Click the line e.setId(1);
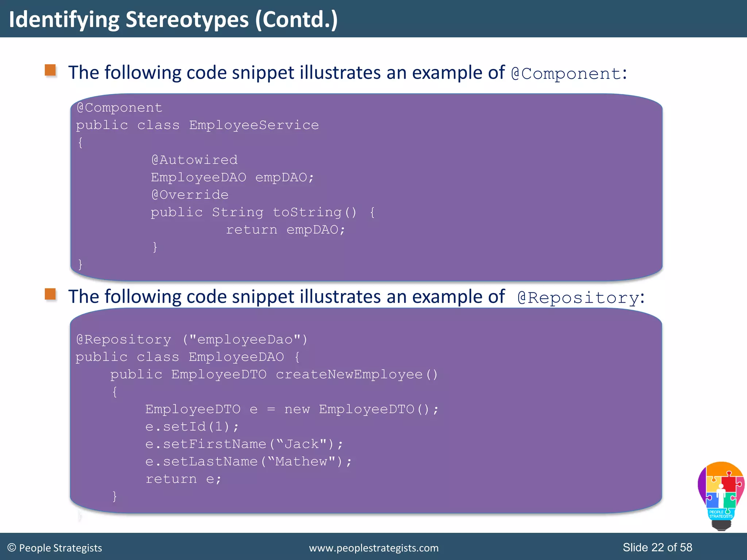747x560 pixels. click(192, 427)
